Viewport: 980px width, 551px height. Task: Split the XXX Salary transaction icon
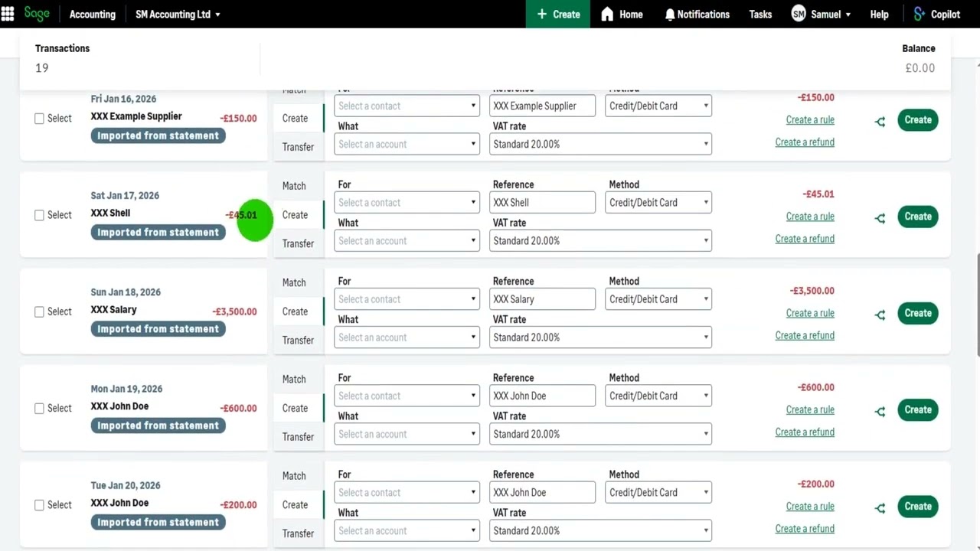point(880,314)
